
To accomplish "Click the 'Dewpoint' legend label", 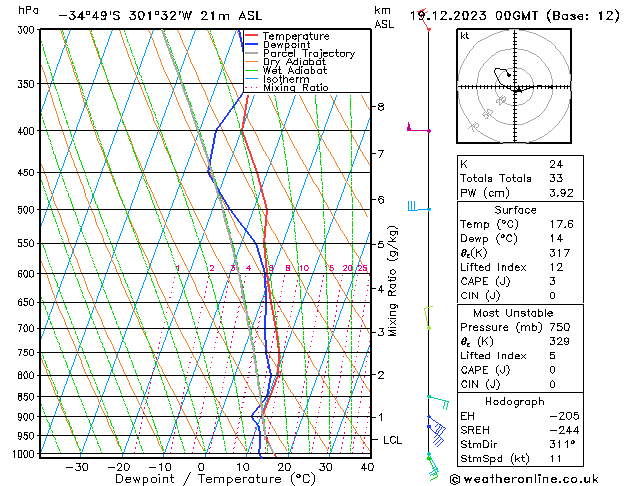I will [x=286, y=45].
